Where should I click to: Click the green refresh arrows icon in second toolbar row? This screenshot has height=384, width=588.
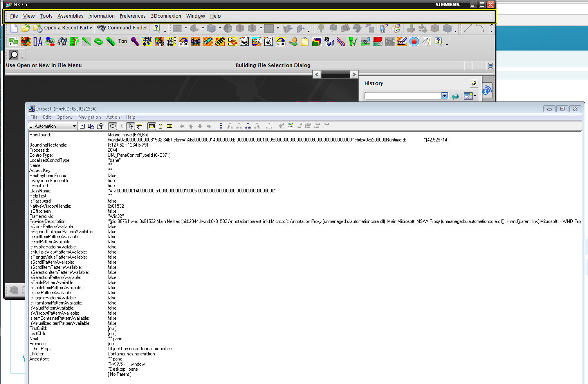[14, 42]
